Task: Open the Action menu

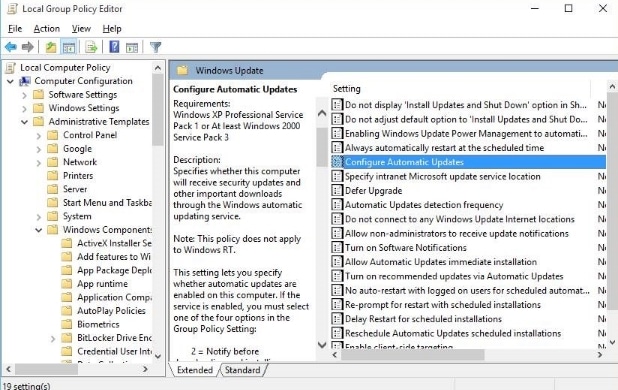Action: 47,29
